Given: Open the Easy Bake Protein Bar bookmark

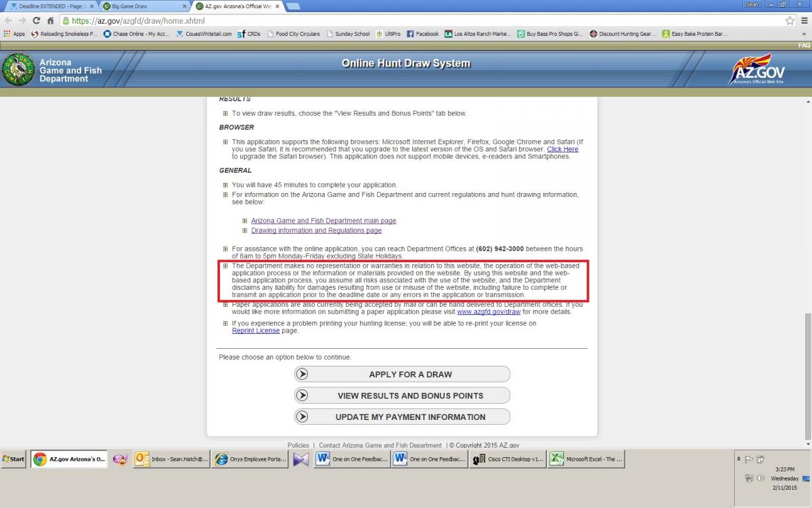Looking at the screenshot, I should [695, 33].
